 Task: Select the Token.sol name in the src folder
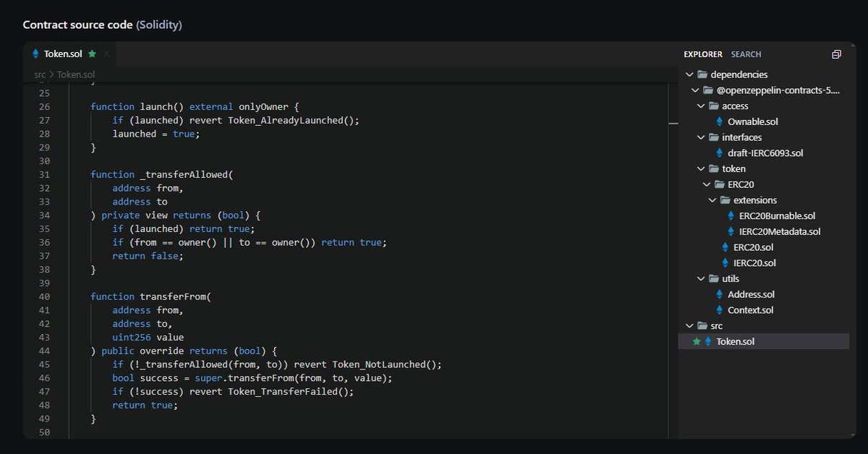click(x=735, y=341)
